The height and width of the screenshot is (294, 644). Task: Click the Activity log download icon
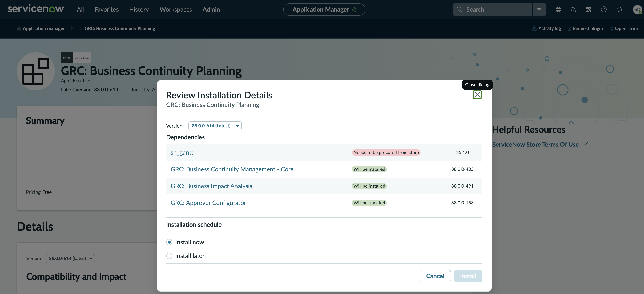point(534,28)
